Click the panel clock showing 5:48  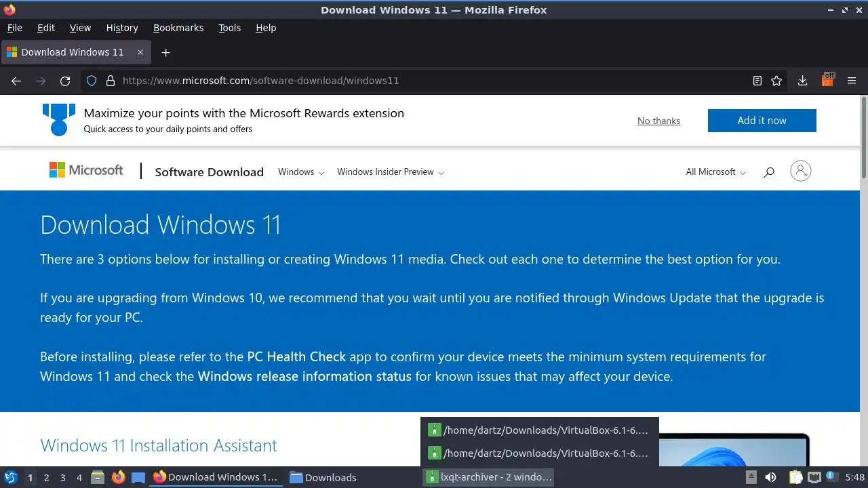coord(854,477)
